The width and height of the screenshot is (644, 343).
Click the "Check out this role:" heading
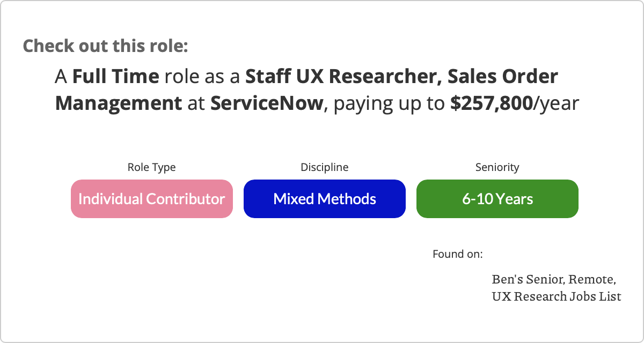pos(105,46)
